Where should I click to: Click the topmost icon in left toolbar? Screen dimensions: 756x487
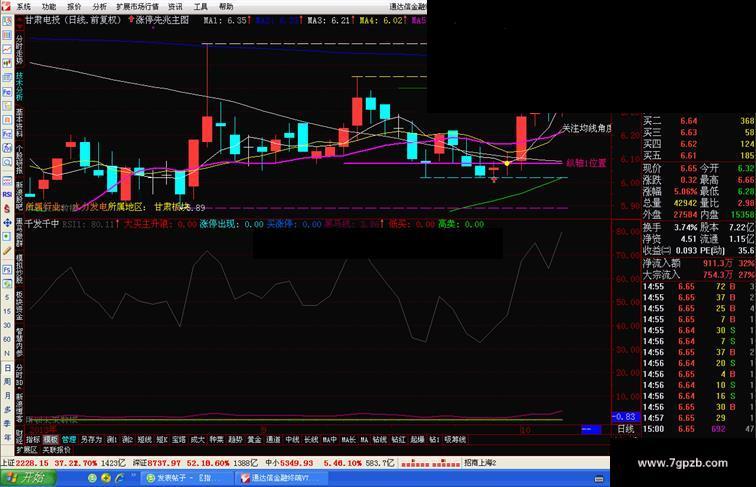(7, 21)
